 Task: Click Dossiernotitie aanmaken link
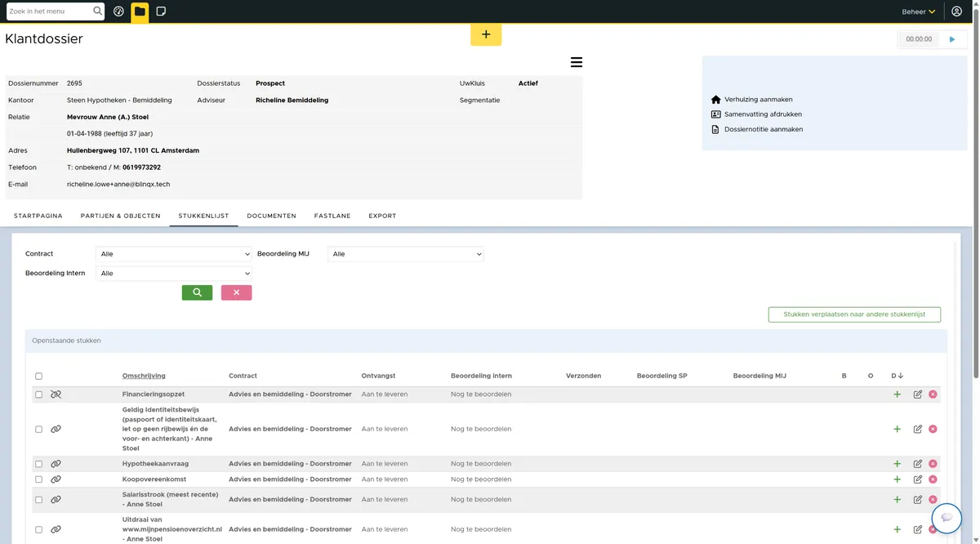[x=764, y=129]
